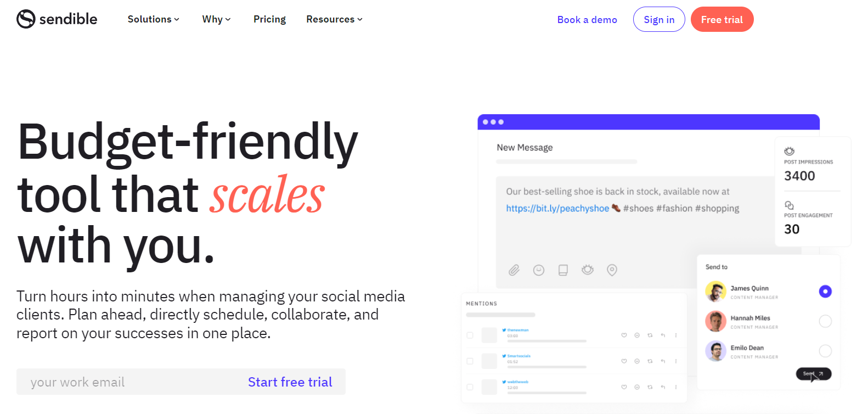This screenshot has height=414, width=868.
Task: Click the Book a demo link
Action: point(587,20)
